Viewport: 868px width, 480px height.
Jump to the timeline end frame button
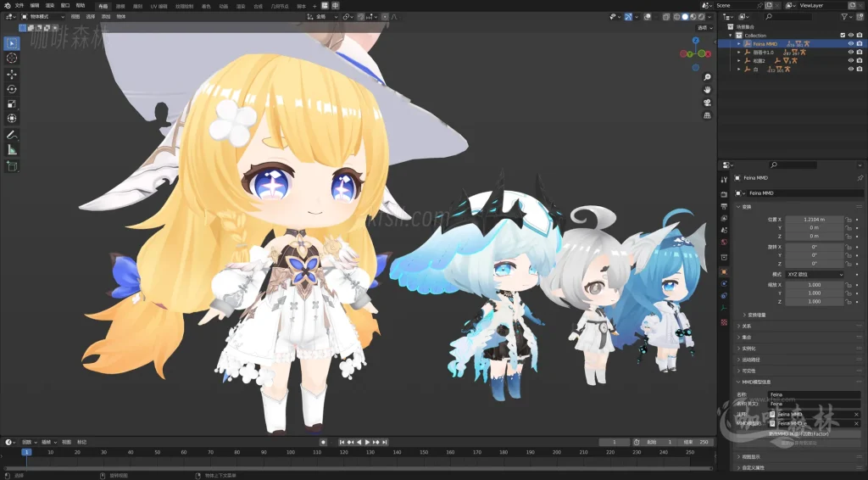(384, 443)
